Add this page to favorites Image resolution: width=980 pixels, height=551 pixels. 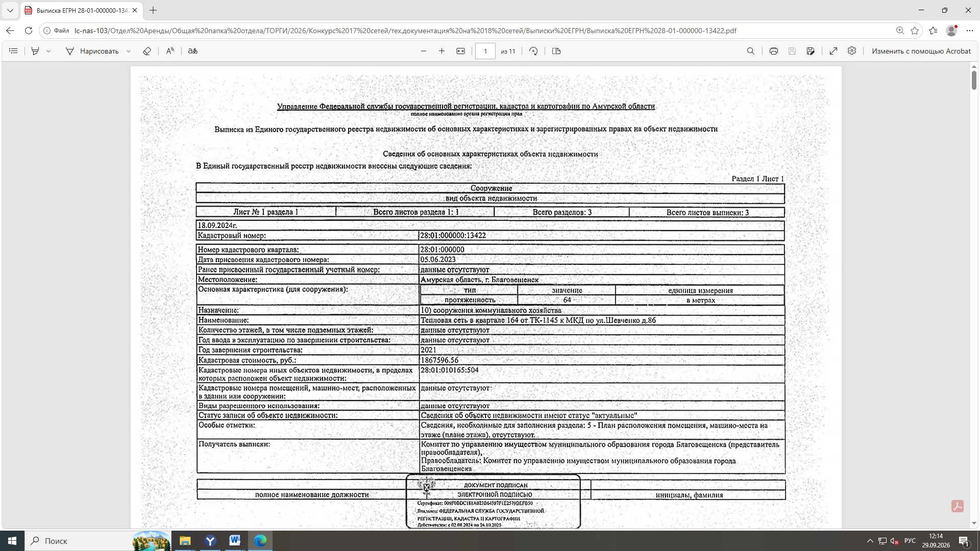click(915, 31)
